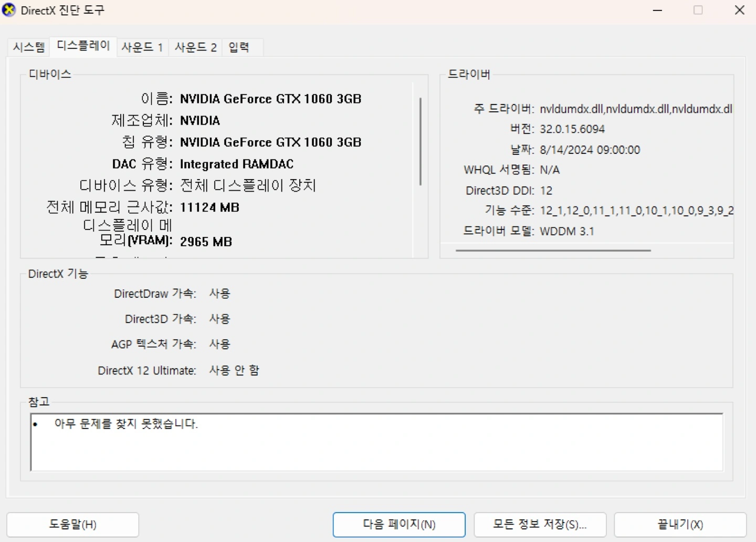The height and width of the screenshot is (542, 756).
Task: Switch to the 시스템 tab
Action: pyautogui.click(x=29, y=47)
